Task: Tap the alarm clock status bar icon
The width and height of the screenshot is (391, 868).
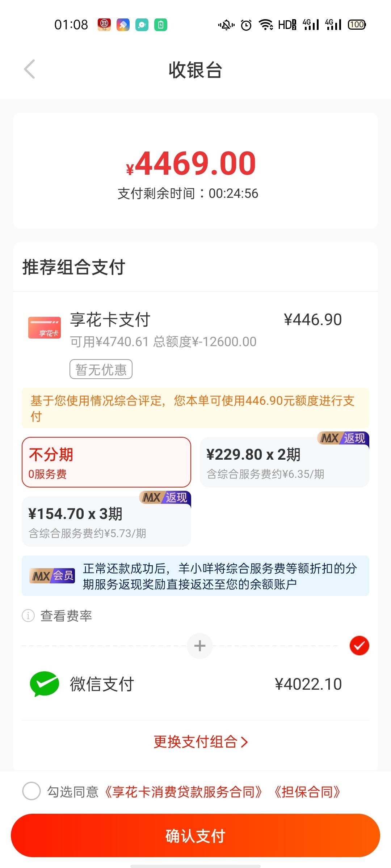Action: pos(246,25)
